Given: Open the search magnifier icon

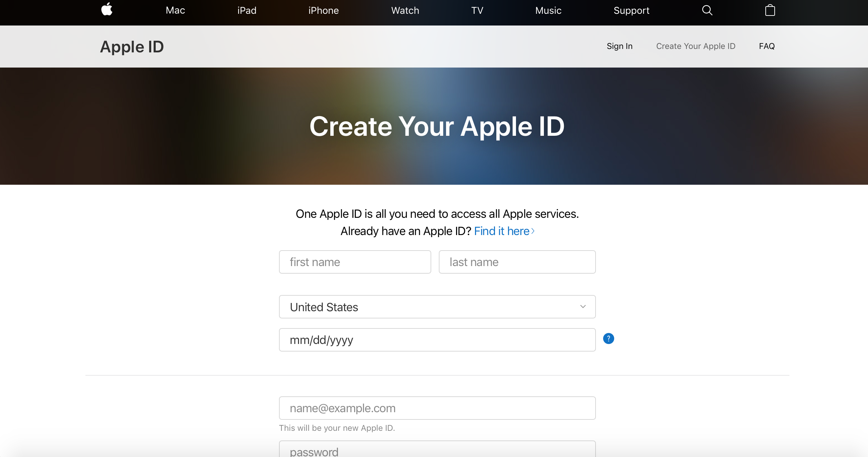Looking at the screenshot, I should click(x=707, y=10).
